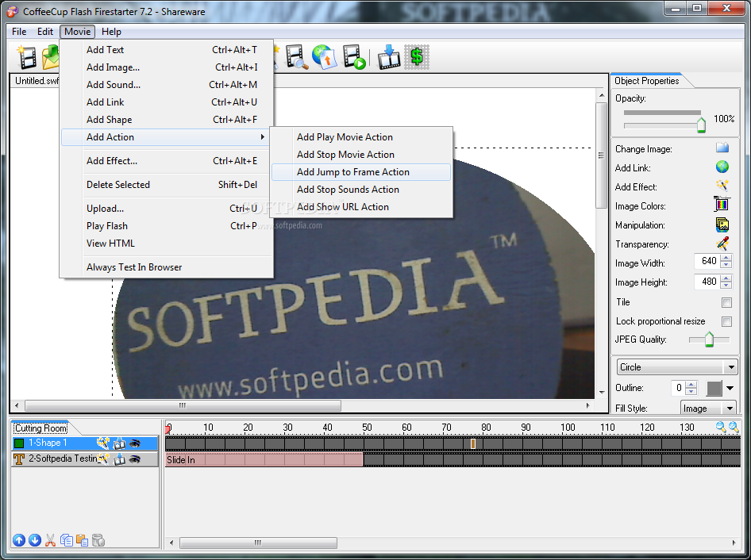Image resolution: width=751 pixels, height=560 pixels.
Task: Choose Add Text from the Movie menu
Action: tap(168, 50)
